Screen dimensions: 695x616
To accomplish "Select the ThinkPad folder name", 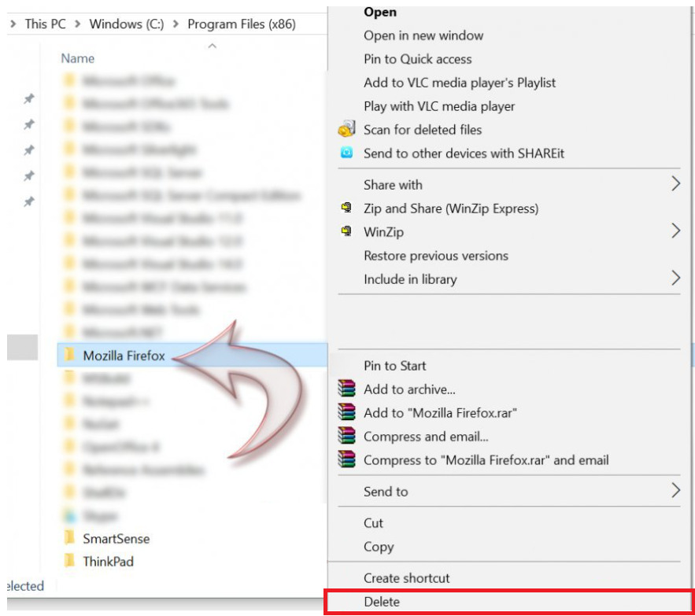I will pyautogui.click(x=108, y=562).
